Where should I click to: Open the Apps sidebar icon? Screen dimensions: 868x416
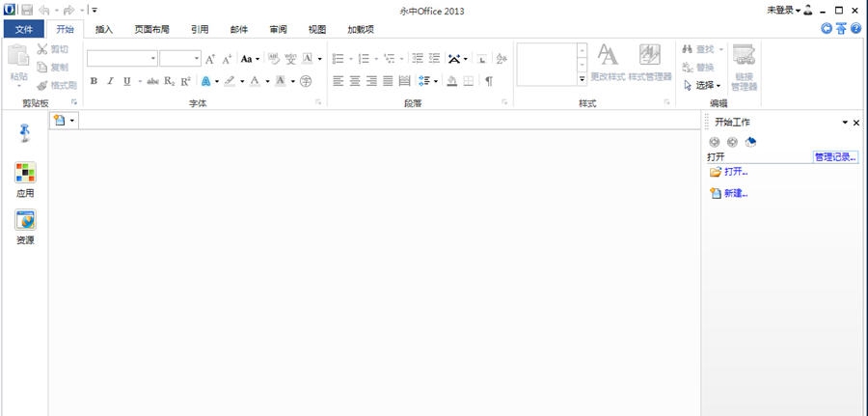25,173
